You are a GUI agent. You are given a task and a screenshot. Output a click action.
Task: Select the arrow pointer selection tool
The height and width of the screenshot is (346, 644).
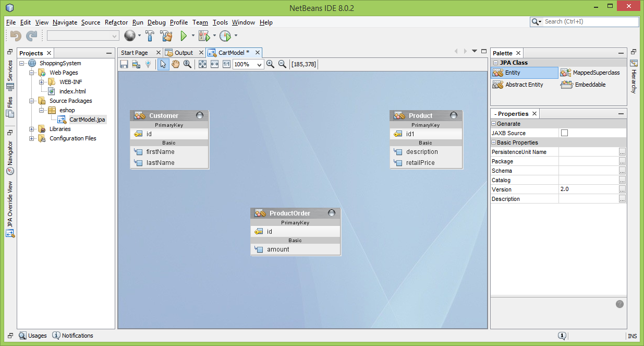pos(163,64)
